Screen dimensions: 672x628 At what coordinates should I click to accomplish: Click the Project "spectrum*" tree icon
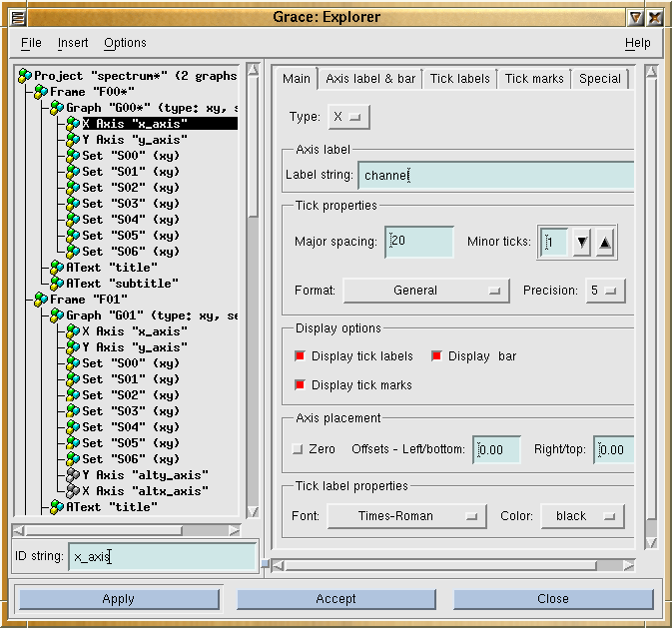25,76
